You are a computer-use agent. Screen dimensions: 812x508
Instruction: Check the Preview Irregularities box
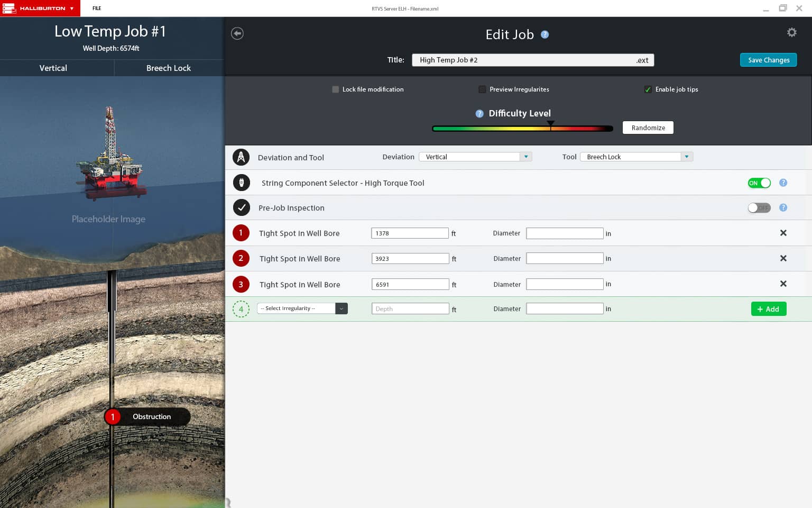[482, 89]
